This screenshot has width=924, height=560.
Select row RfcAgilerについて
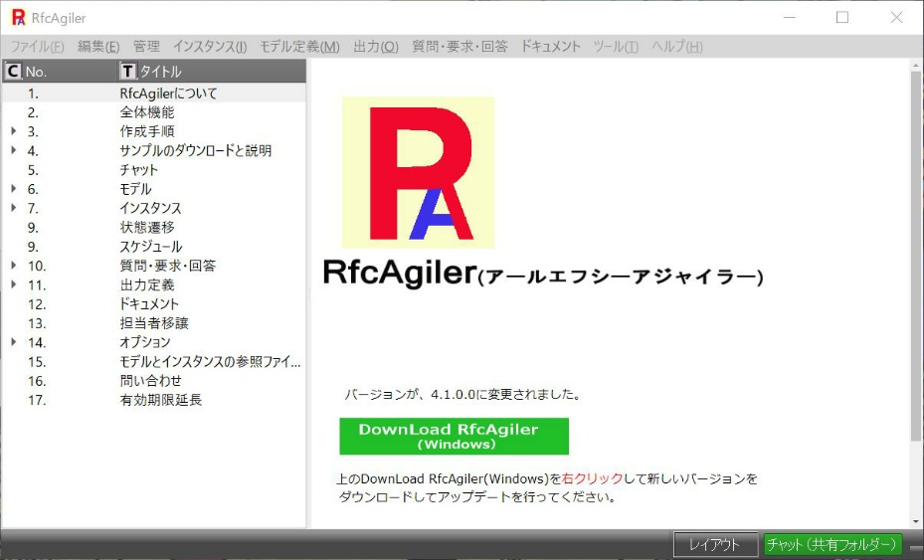click(154, 93)
